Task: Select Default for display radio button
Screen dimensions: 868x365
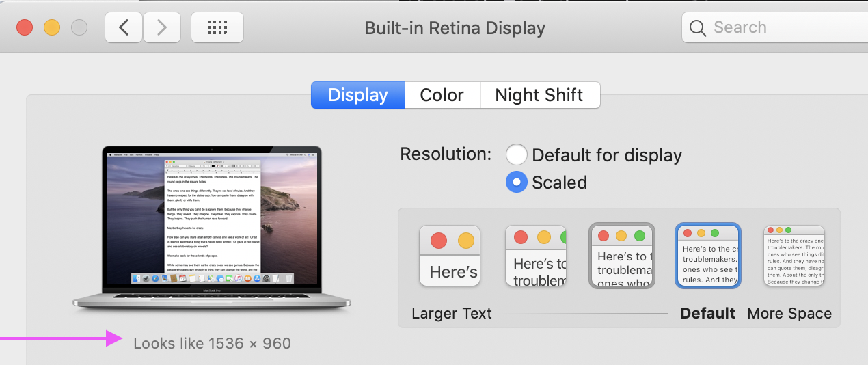Action: 517,155
